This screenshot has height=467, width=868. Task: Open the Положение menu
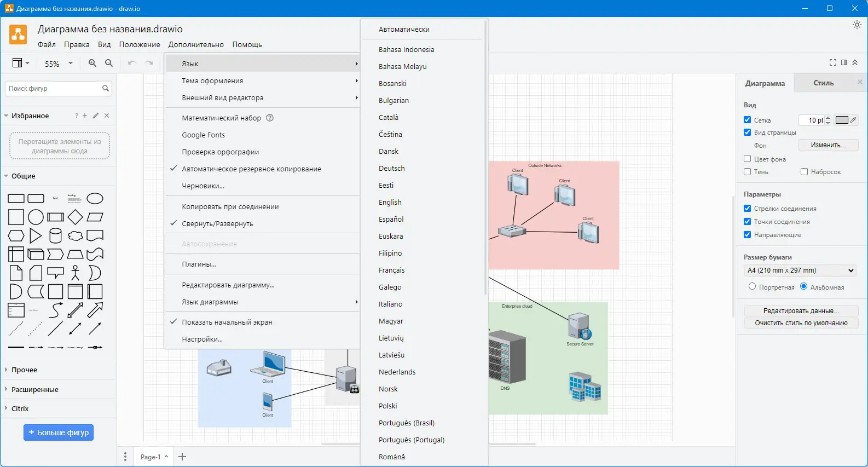pos(140,44)
